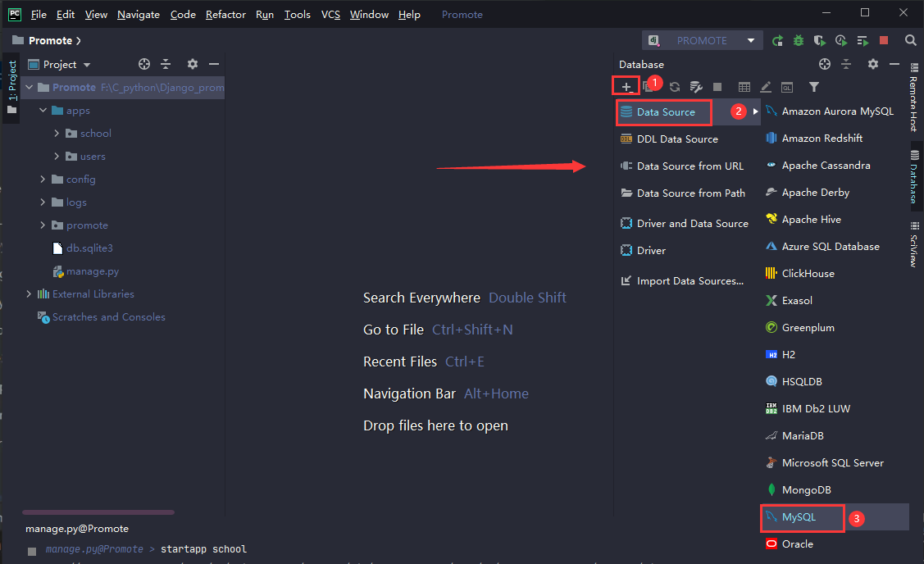The width and height of the screenshot is (924, 564).
Task: Click the concurrency run icon in toolbar
Action: [x=863, y=41]
